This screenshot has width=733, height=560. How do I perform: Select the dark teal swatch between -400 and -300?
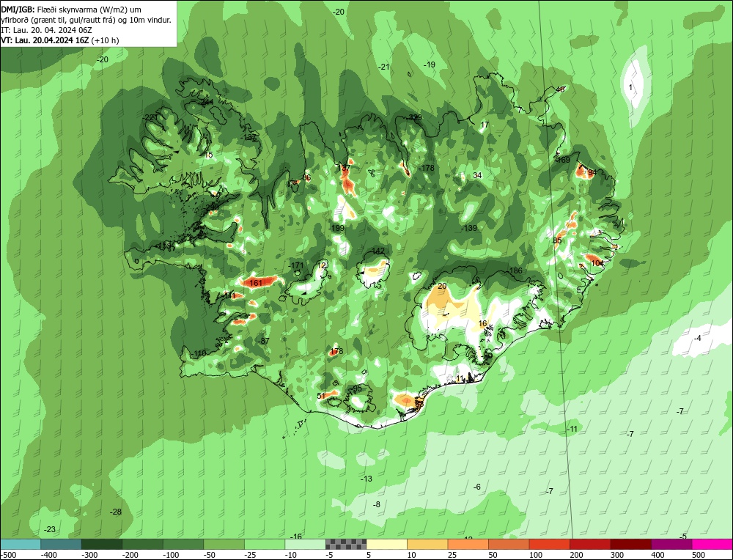click(x=61, y=544)
